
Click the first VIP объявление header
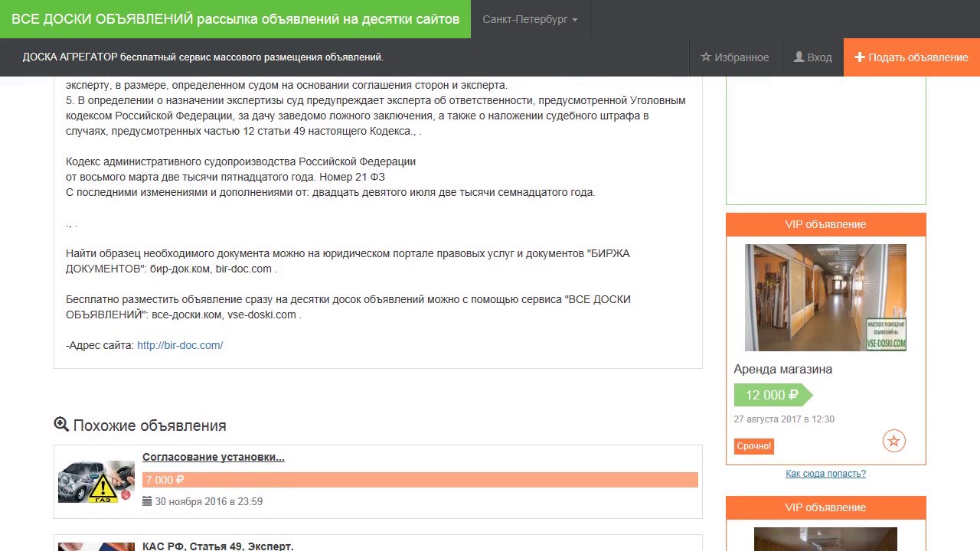point(825,224)
